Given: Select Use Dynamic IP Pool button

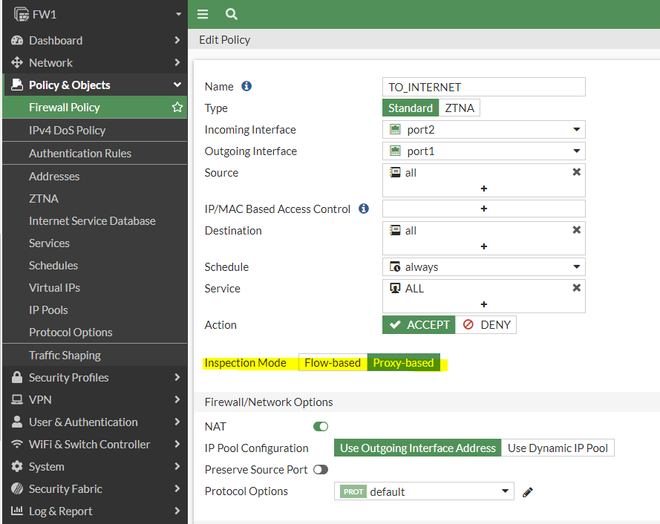Looking at the screenshot, I should tap(558, 448).
